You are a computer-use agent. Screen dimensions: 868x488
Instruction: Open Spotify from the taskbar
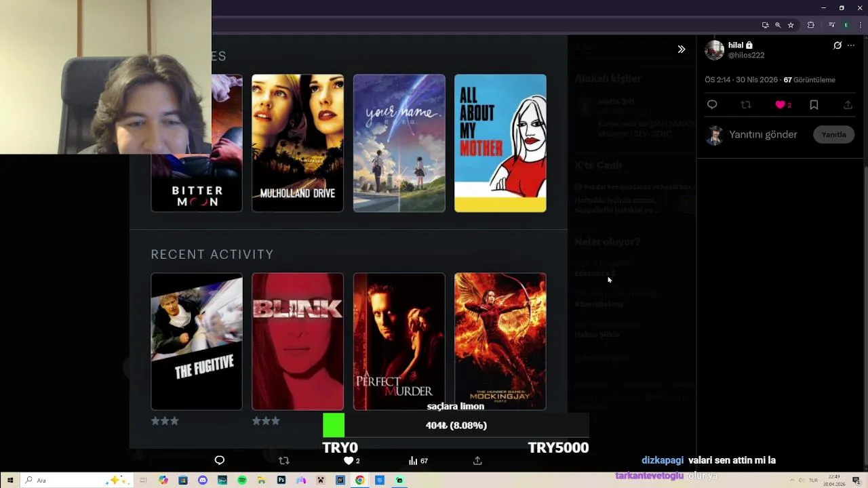[242, 480]
